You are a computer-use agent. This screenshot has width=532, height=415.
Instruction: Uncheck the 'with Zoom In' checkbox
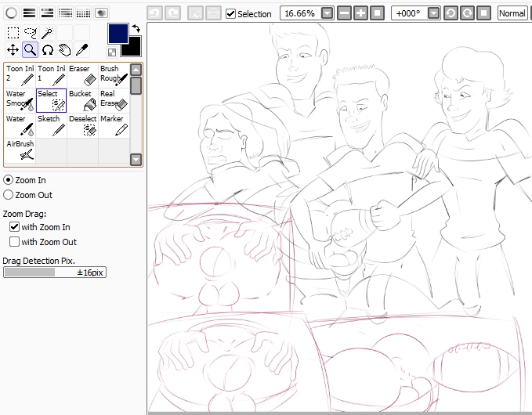14,227
